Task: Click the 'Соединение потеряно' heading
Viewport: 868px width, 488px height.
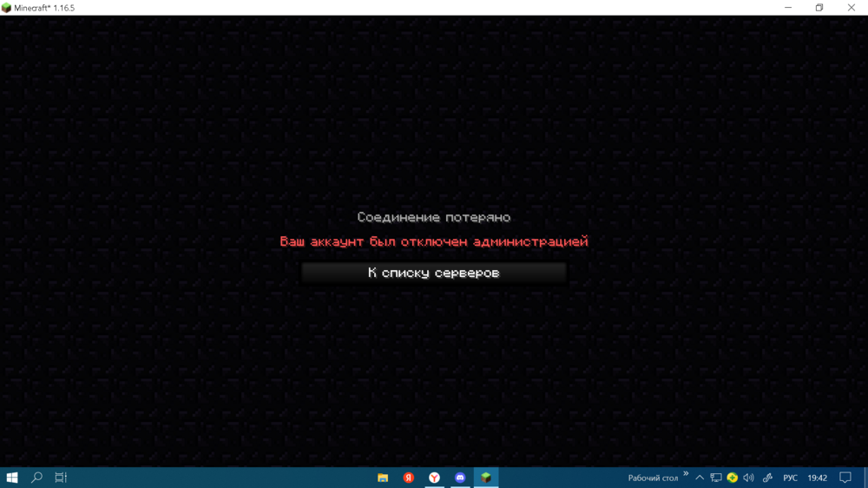Action: (433, 217)
